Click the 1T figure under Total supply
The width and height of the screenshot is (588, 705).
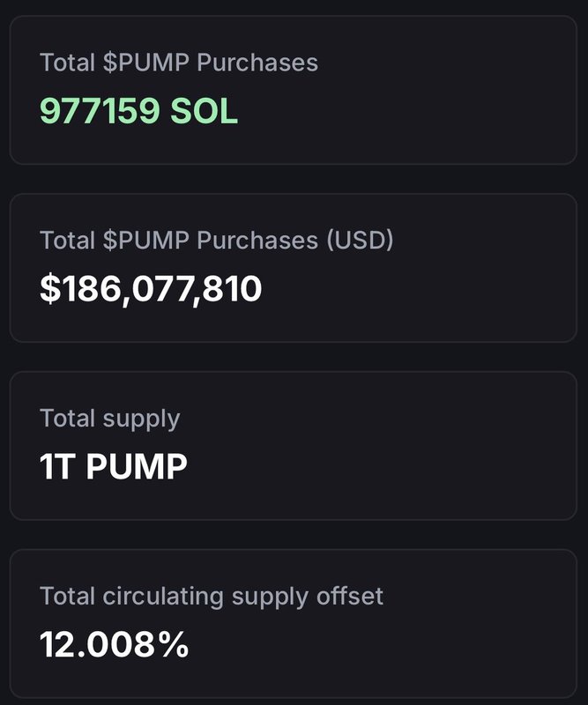coord(57,466)
